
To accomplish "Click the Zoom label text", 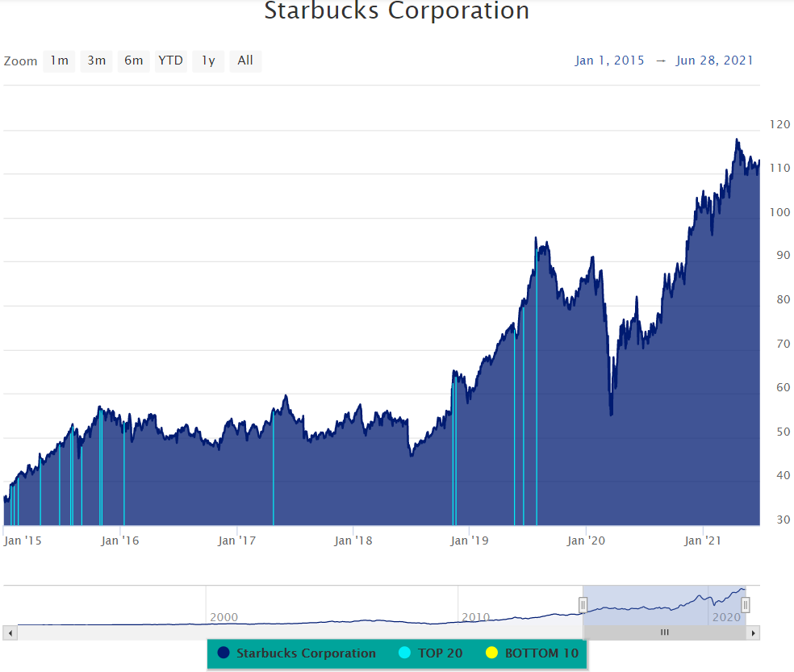I will click(21, 61).
